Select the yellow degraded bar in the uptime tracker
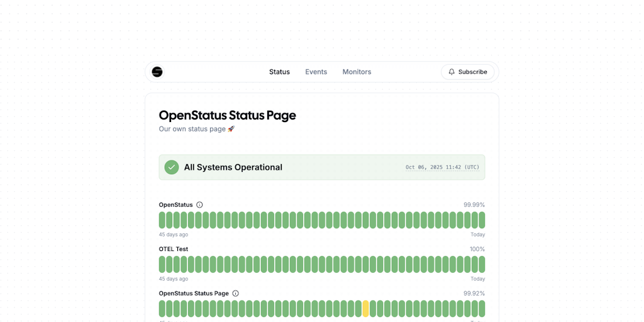The height and width of the screenshot is (322, 644). point(365,308)
